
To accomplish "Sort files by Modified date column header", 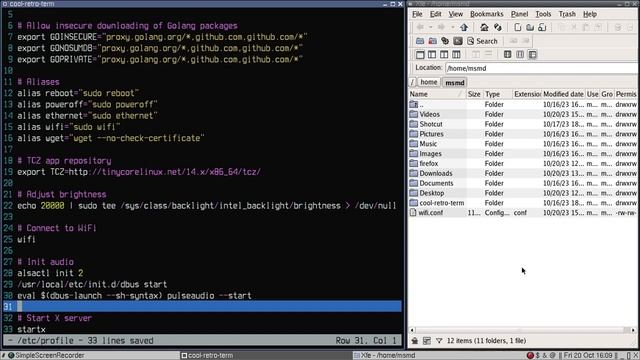I will (563, 94).
